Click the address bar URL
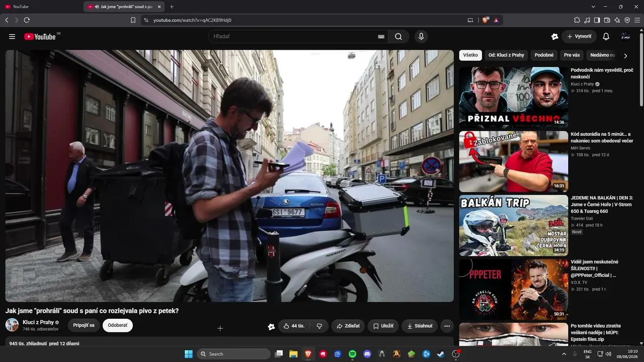The height and width of the screenshot is (362, 644). (x=192, y=20)
